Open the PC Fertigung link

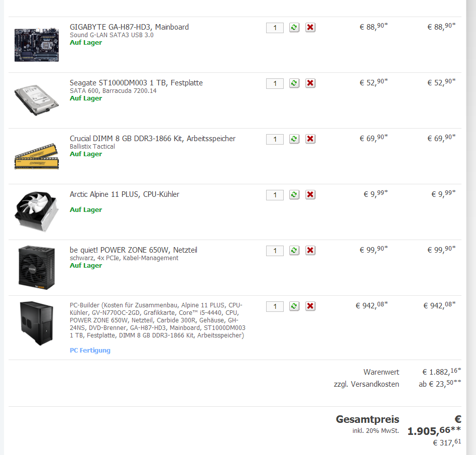click(90, 350)
